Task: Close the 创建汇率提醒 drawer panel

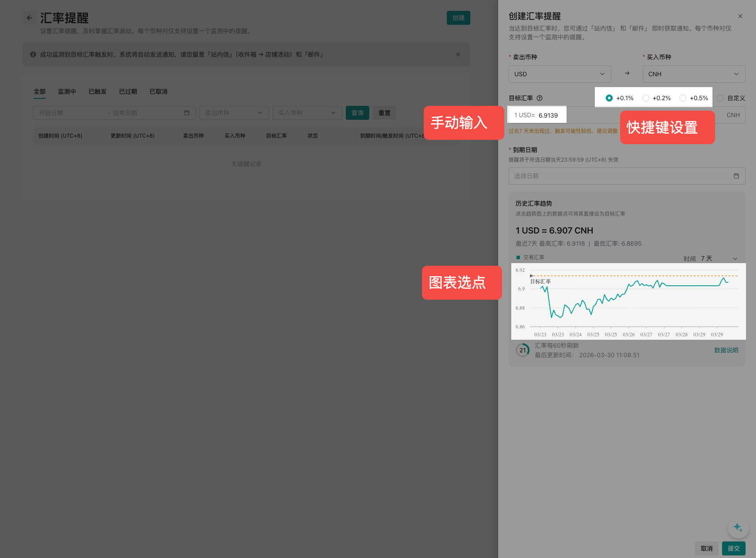Action: tap(740, 16)
